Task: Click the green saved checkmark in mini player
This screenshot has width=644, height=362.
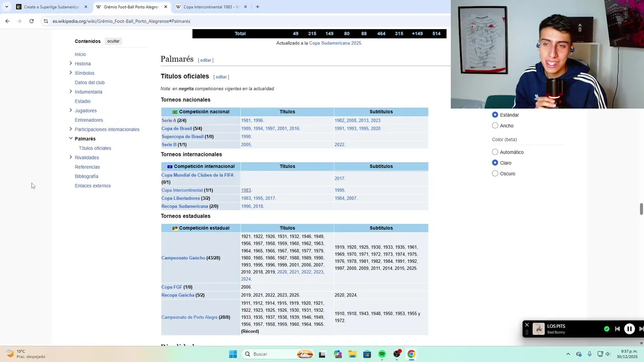Action: (x=606, y=329)
